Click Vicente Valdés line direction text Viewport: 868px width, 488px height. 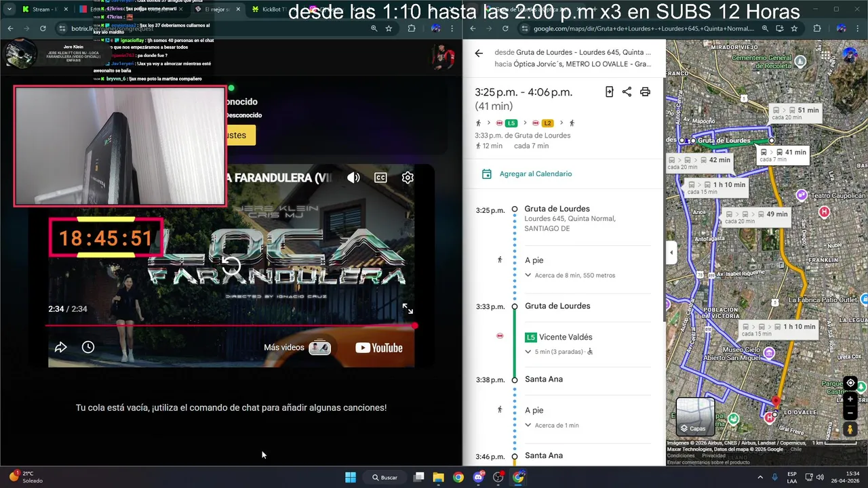pos(566,337)
